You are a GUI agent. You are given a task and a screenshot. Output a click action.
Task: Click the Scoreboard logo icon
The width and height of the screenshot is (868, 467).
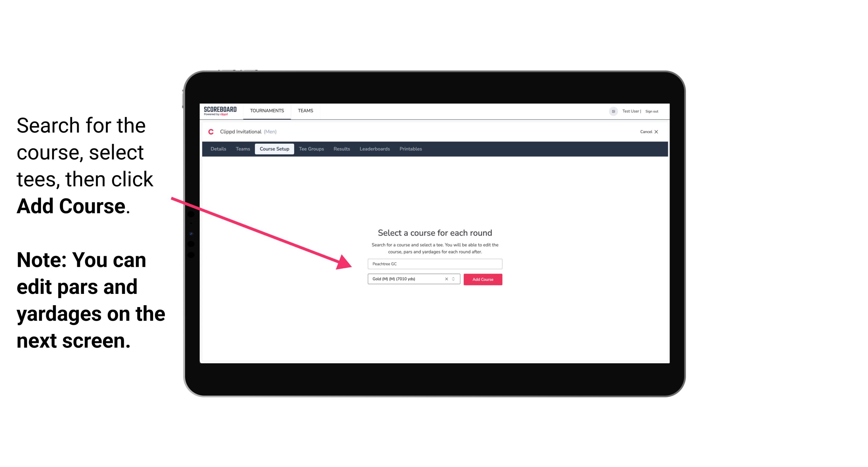point(220,111)
